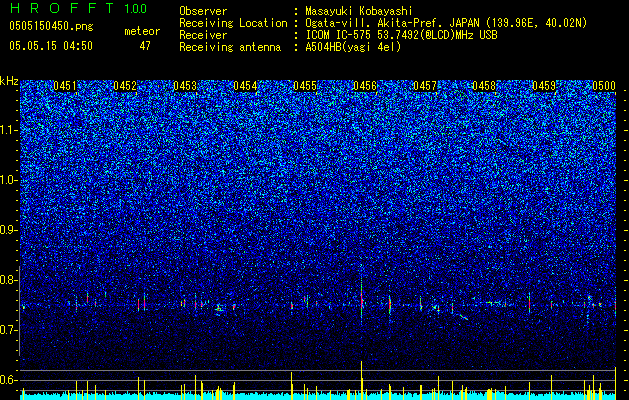The height and width of the screenshot is (400, 629).
Task: Click the 0.7 frequency axis label
Action: 9,330
